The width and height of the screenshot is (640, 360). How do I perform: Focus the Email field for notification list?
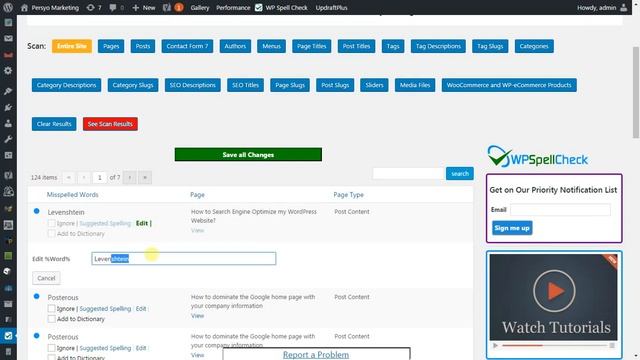[560, 210]
